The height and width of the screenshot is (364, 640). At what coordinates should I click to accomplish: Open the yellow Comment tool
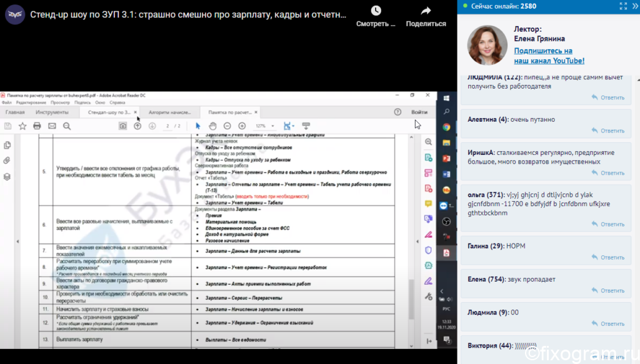tap(428, 204)
